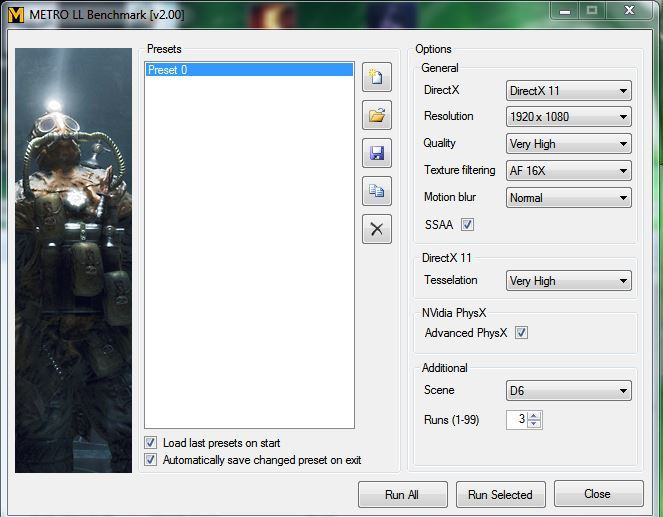This screenshot has width=663, height=517.
Task: Open a preset file using the folder icon
Action: 377,115
